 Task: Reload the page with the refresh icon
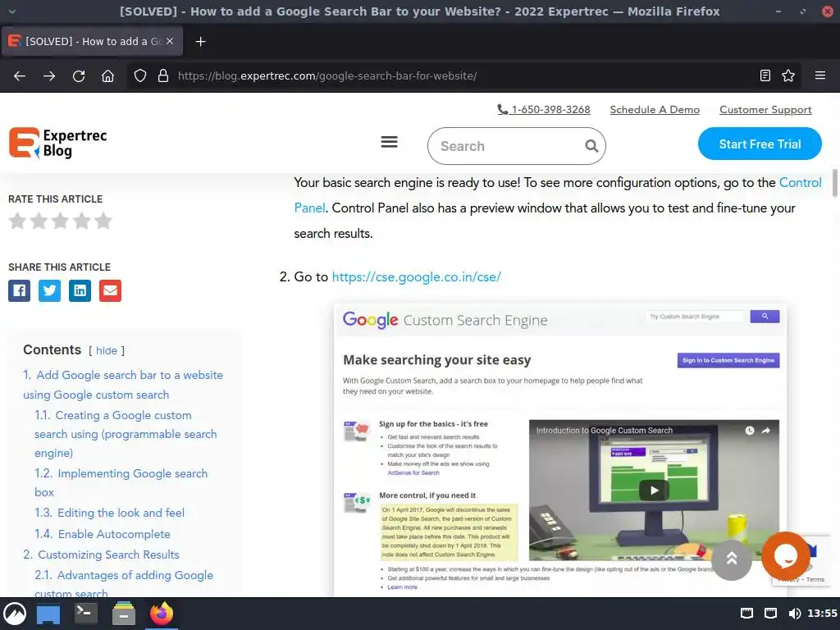click(x=79, y=76)
